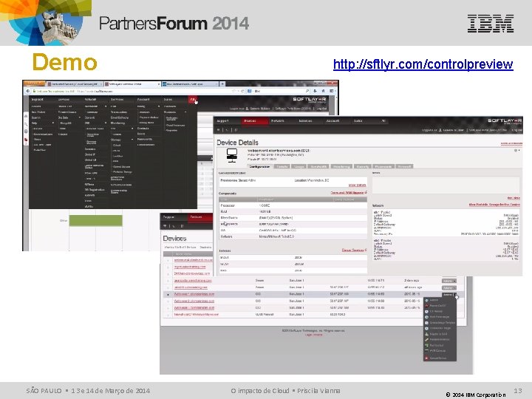Select the third blue-icon browser tab

189,83
